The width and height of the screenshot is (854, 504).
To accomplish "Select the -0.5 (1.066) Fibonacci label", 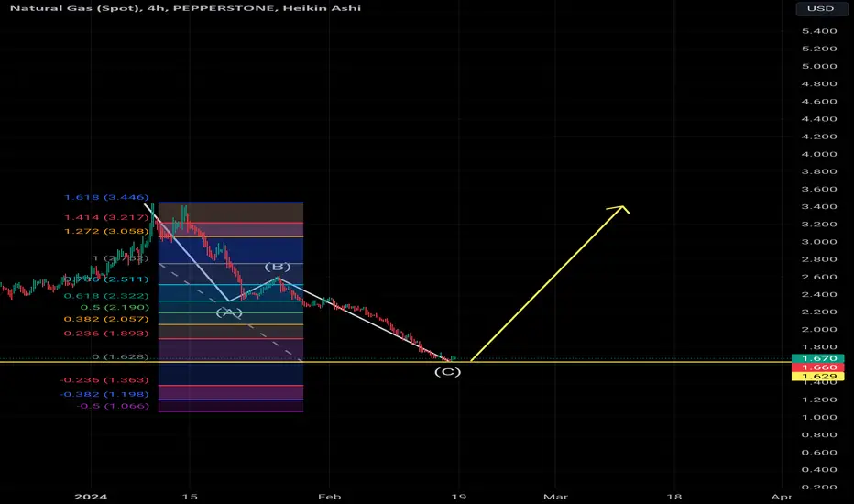I will tap(113, 406).
